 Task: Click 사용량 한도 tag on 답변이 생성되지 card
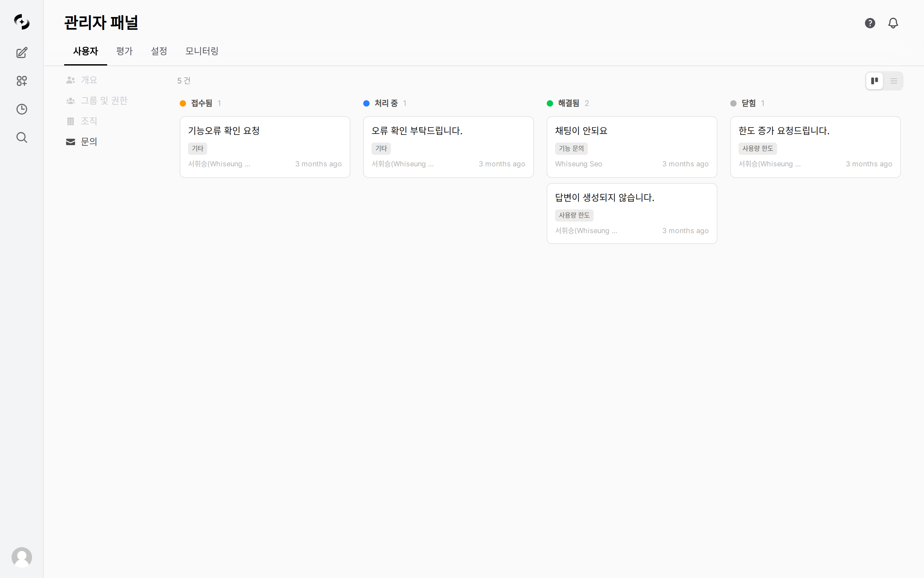click(574, 215)
